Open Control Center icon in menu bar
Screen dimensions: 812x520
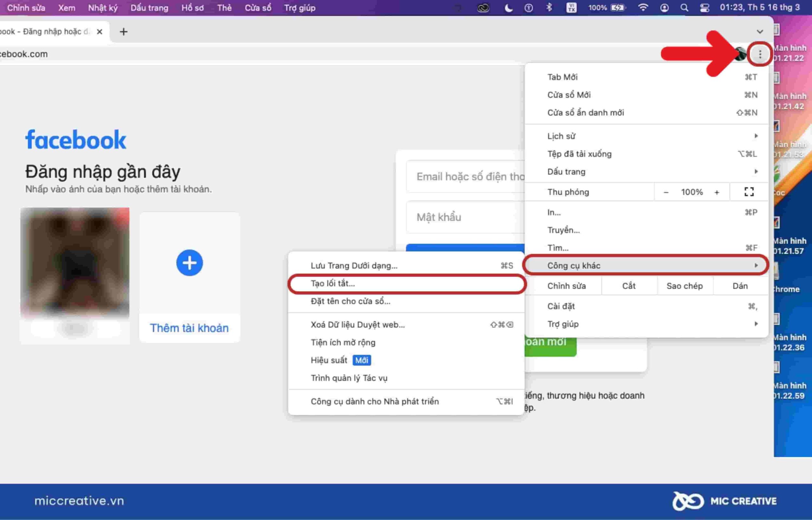pos(704,7)
